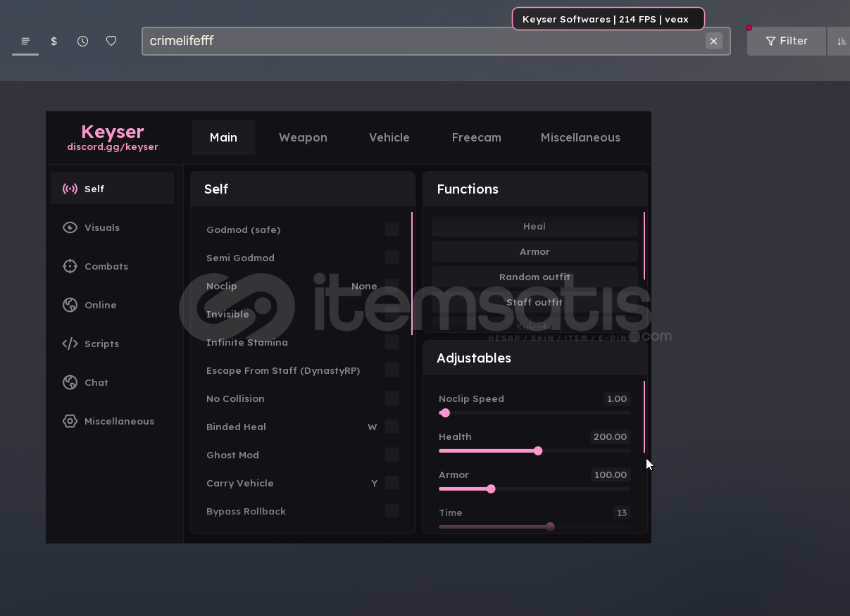Image resolution: width=850 pixels, height=616 pixels.
Task: Open the Filter button
Action: tap(787, 41)
